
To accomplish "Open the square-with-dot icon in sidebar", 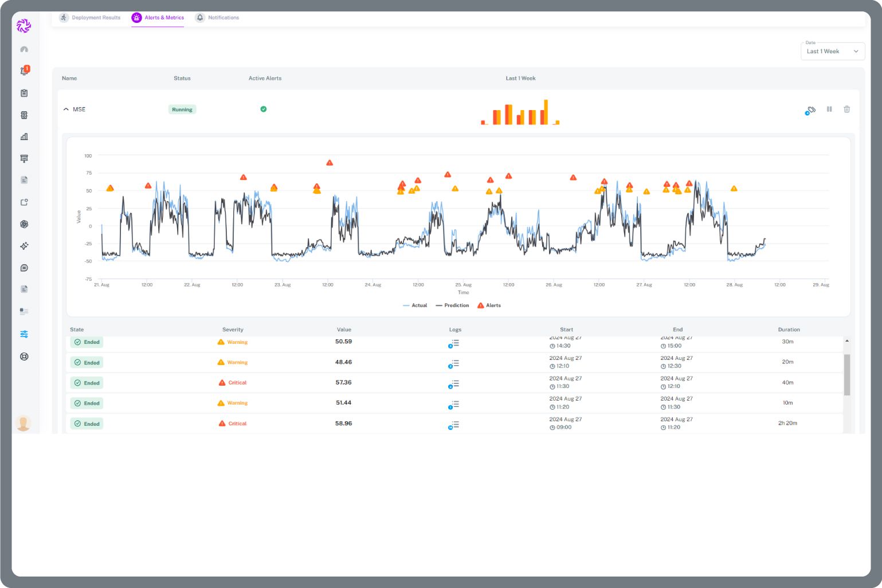I will point(24,202).
